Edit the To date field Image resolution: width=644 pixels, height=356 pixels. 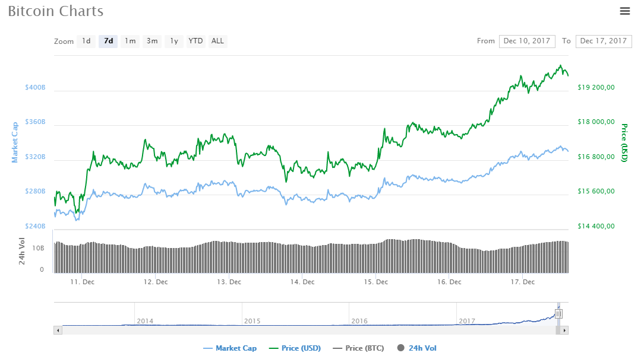tap(604, 41)
